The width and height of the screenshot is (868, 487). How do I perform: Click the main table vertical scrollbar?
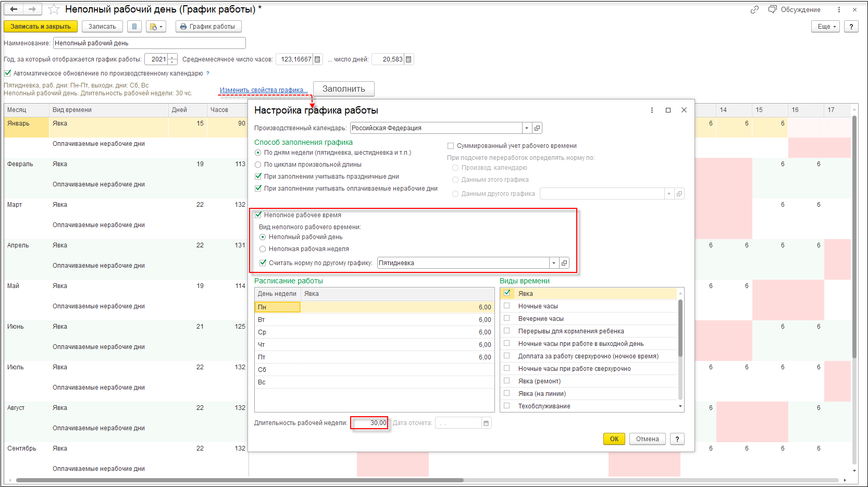[x=854, y=237]
